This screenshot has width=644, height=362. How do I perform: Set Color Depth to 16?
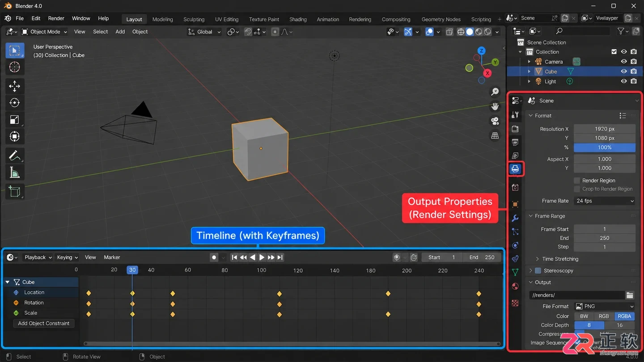[x=619, y=325]
